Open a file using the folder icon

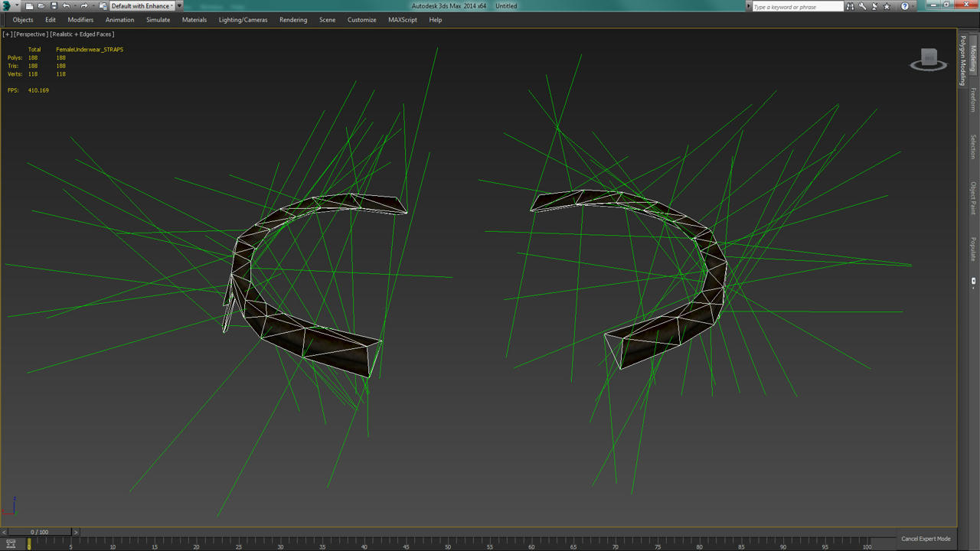pos(41,6)
